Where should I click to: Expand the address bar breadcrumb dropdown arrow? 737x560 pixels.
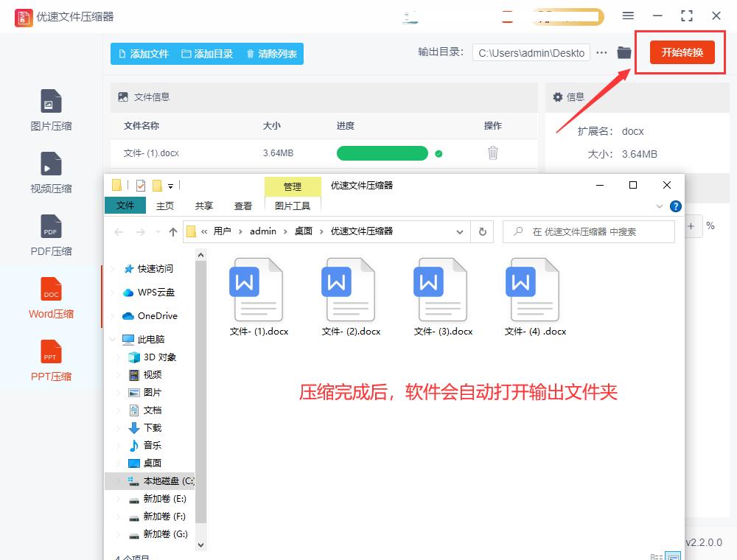tap(460, 231)
